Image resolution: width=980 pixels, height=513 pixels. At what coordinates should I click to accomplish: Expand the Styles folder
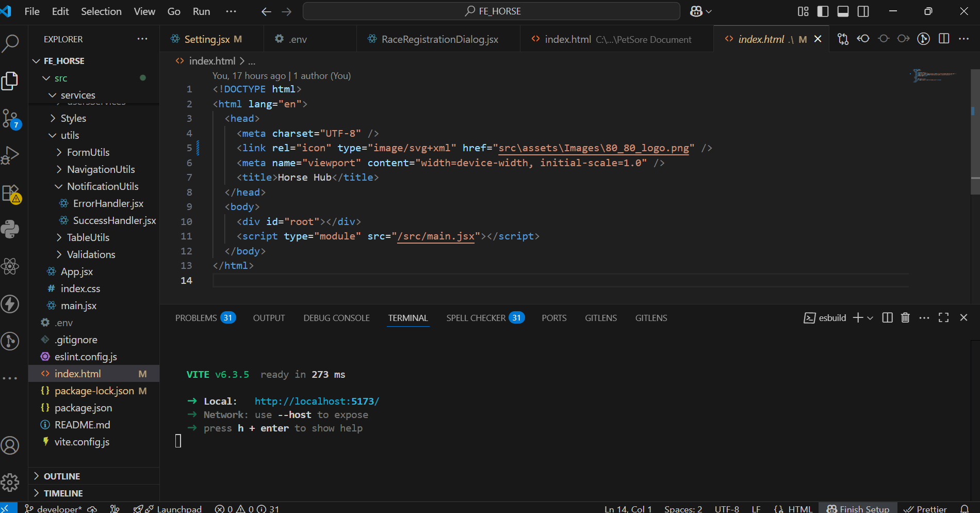tap(73, 118)
